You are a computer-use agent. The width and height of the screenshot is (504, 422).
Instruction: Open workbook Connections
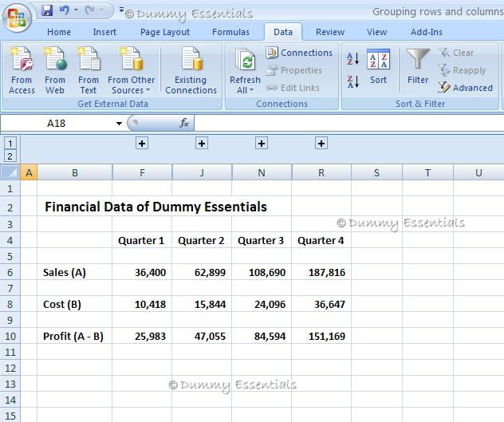click(299, 53)
